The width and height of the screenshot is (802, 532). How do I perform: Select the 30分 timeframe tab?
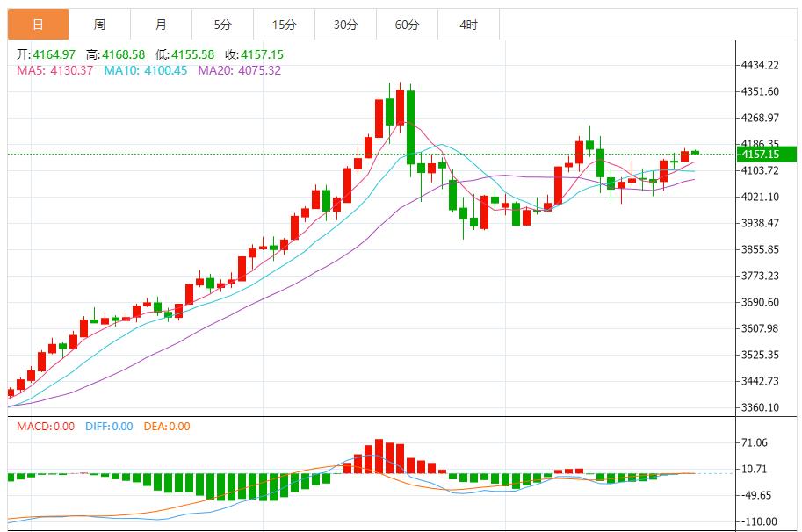(345, 25)
